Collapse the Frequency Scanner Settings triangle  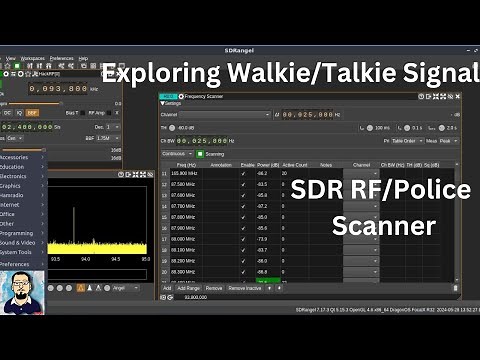[163, 103]
